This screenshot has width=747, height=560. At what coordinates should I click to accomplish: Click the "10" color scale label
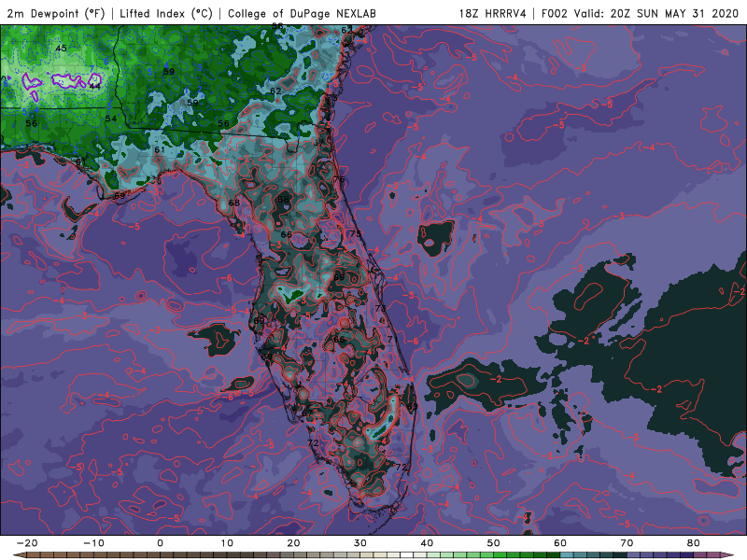[227, 543]
